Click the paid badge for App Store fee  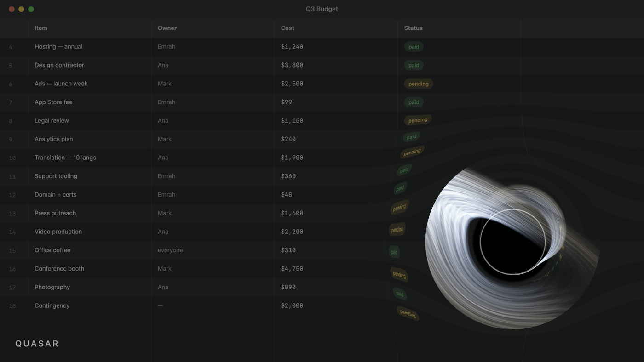(x=414, y=102)
